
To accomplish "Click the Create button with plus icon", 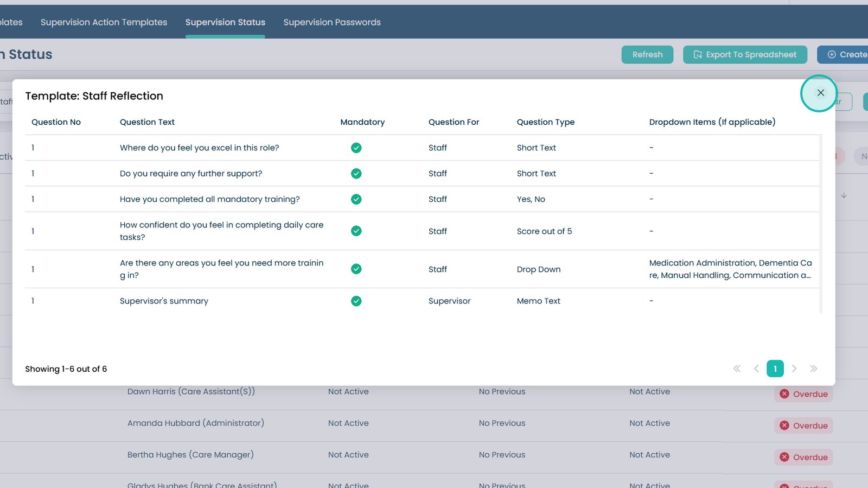I will click(845, 55).
